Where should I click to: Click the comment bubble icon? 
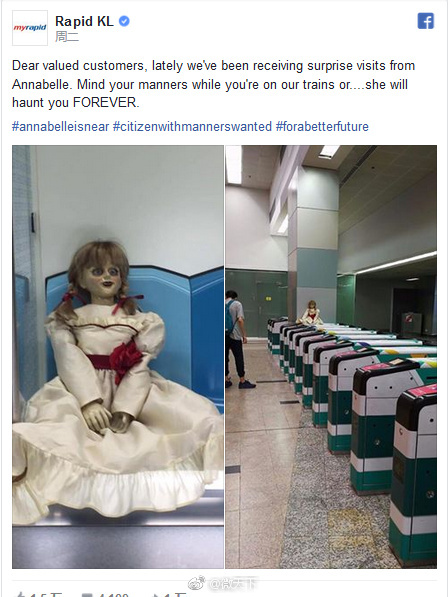click(x=88, y=595)
